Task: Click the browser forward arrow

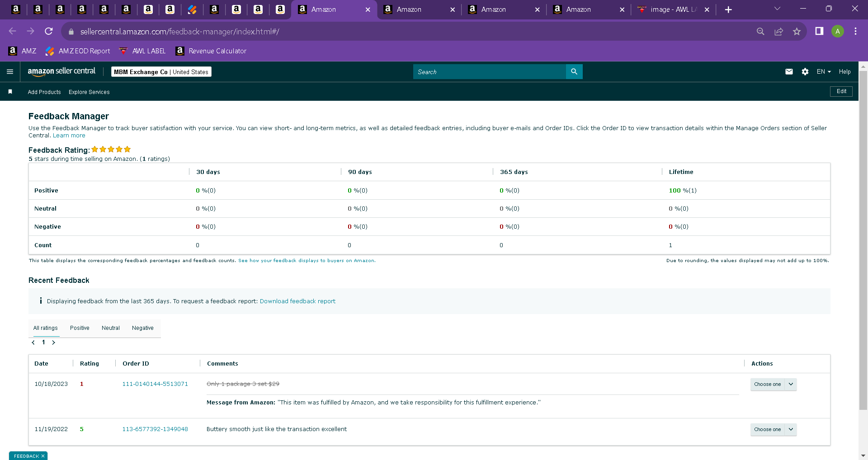Action: [x=30, y=31]
